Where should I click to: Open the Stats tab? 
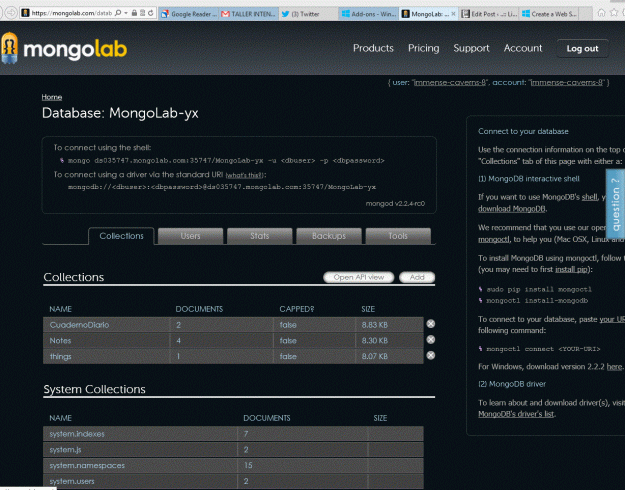259,236
